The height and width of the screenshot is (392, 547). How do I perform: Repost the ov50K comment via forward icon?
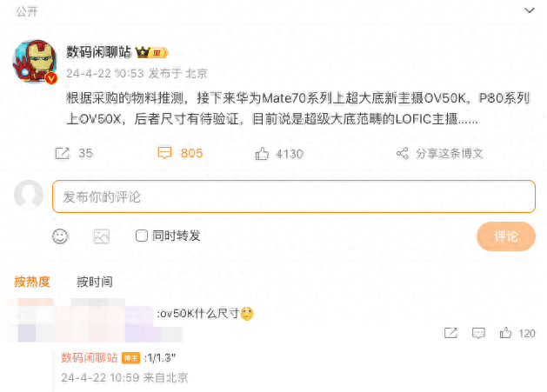pos(450,333)
